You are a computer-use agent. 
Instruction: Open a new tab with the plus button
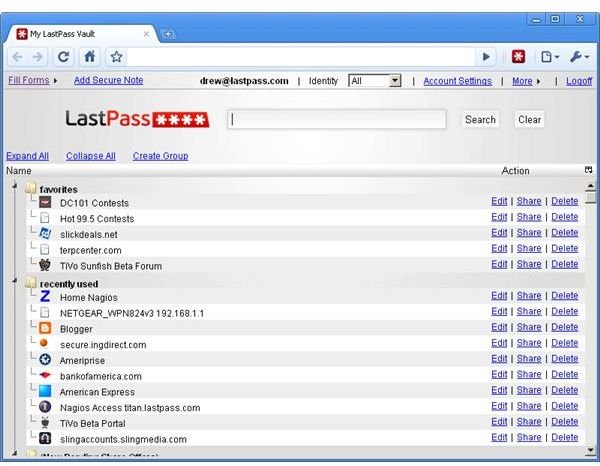coord(168,34)
